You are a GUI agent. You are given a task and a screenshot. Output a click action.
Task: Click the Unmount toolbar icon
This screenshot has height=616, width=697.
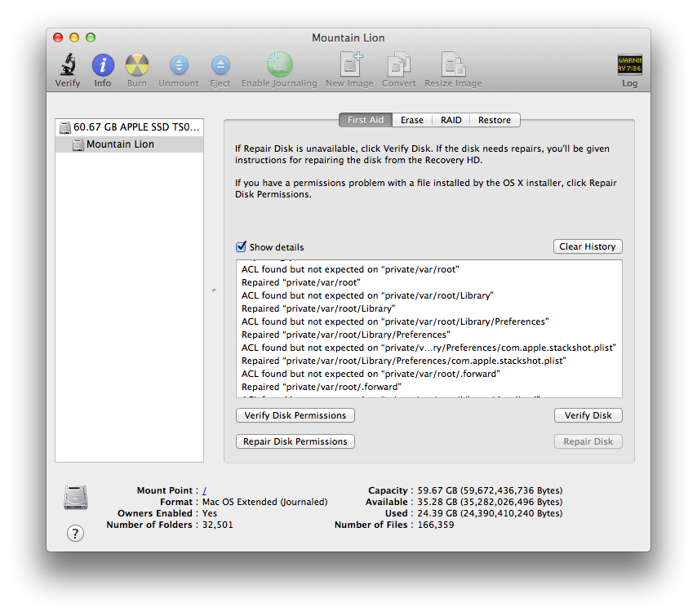point(179,65)
